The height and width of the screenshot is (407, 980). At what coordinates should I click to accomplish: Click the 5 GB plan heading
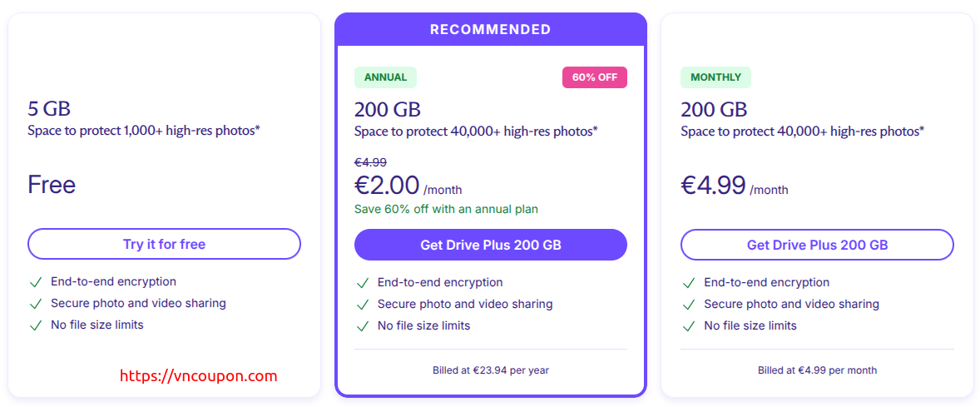point(49,109)
